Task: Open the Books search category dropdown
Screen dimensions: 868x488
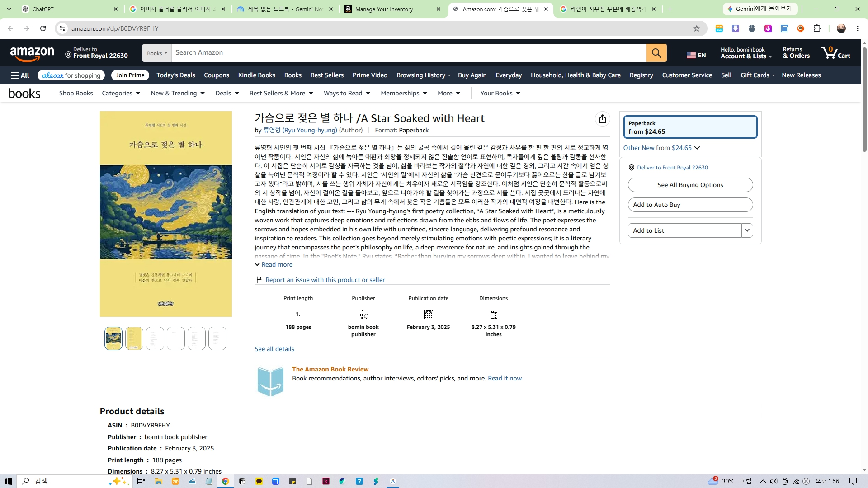Action: click(x=157, y=53)
